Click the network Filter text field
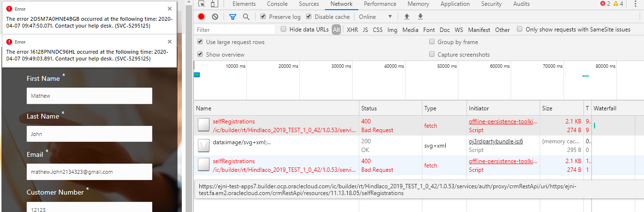 coord(235,30)
